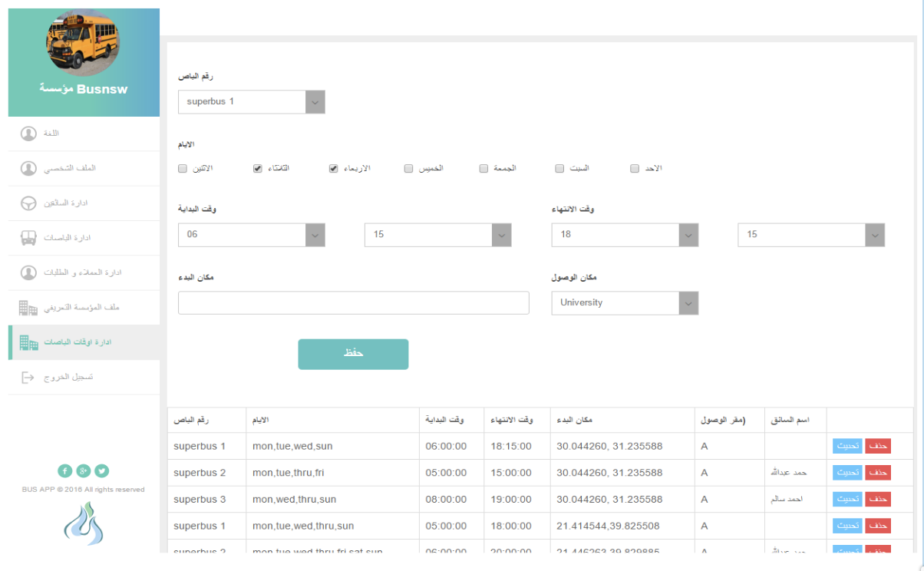Viewport: 924px width, 571px height.
Task: Expand the bus number dropdown showing superbus 1
Action: pos(251,102)
